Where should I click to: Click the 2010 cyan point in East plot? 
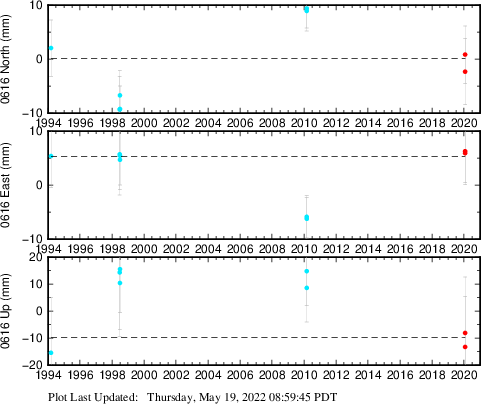(x=307, y=218)
